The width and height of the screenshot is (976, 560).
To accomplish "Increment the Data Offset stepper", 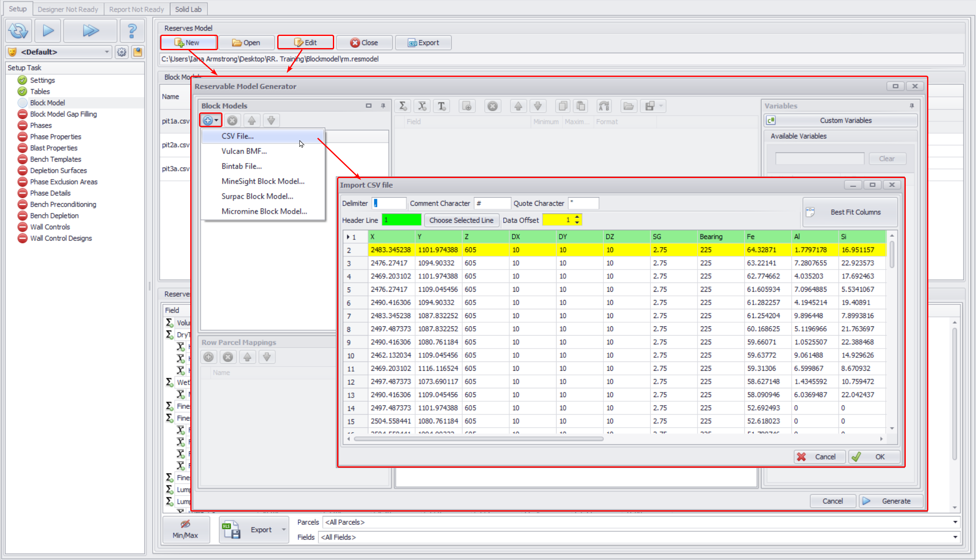I will pyautogui.click(x=577, y=217).
